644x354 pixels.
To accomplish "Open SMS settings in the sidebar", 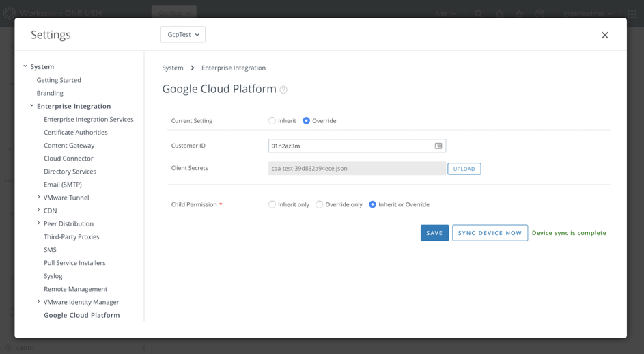I will (x=50, y=250).
